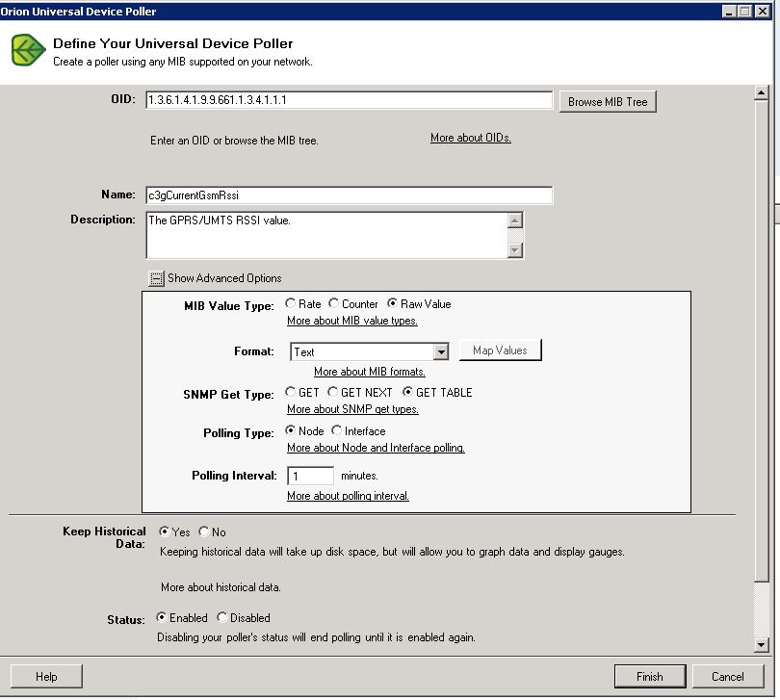Click Description box scroll up arrow
Image resolution: width=780 pixels, height=700 pixels.
[515, 220]
